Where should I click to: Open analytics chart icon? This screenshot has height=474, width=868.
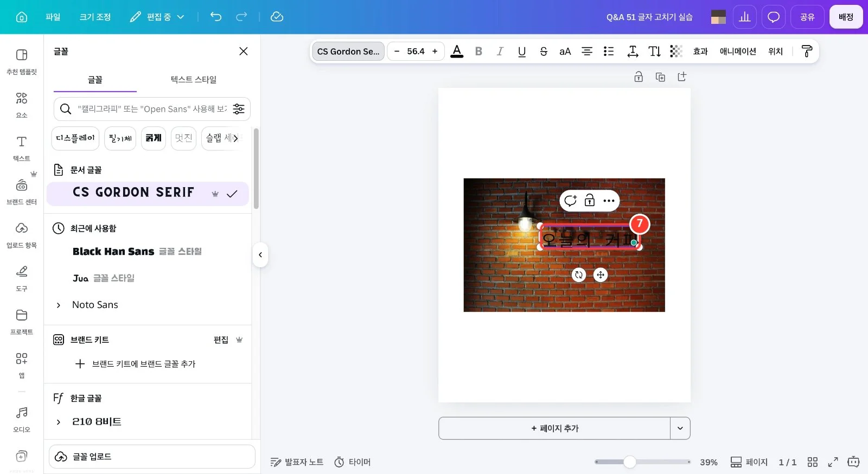745,17
